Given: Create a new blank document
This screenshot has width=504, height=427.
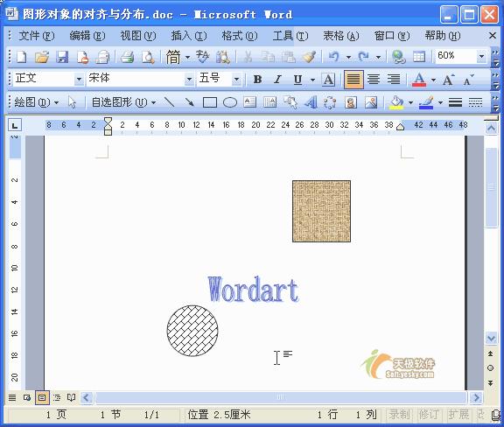Looking at the screenshot, I should pos(21,57).
